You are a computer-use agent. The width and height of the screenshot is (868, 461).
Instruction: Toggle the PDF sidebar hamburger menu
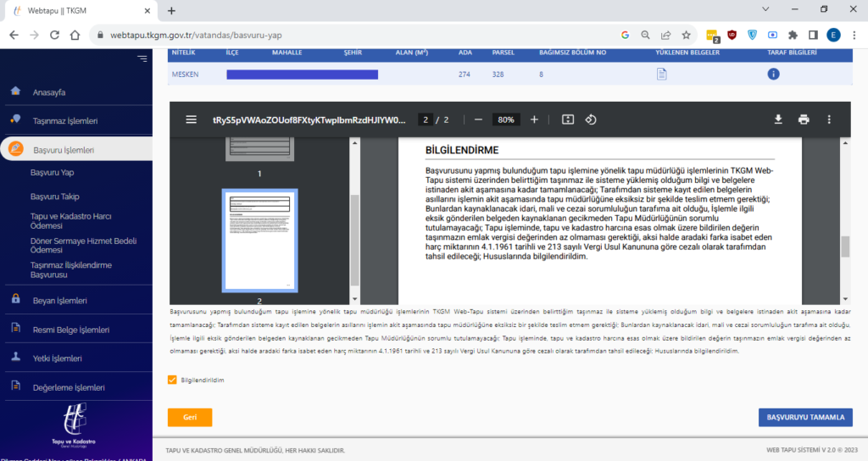[x=191, y=119]
